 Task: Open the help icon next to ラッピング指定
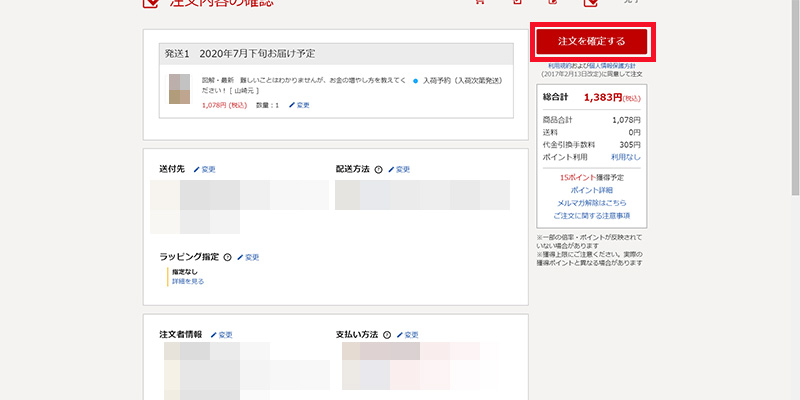pos(228,258)
